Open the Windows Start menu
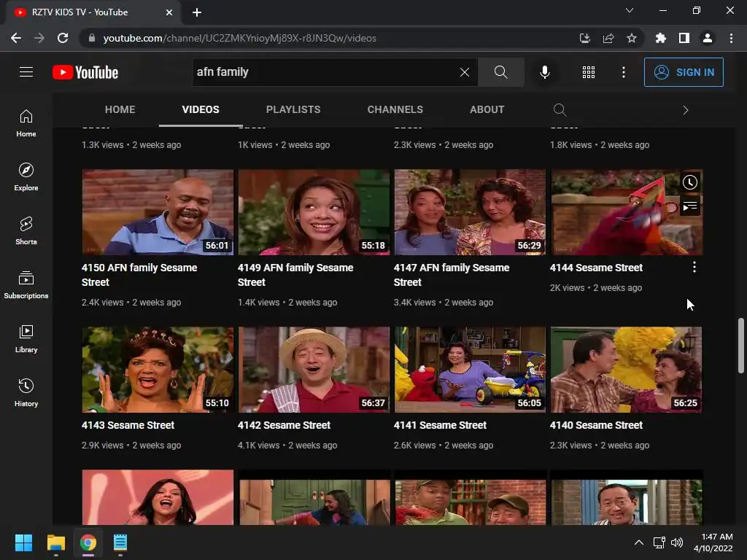 coord(23,542)
